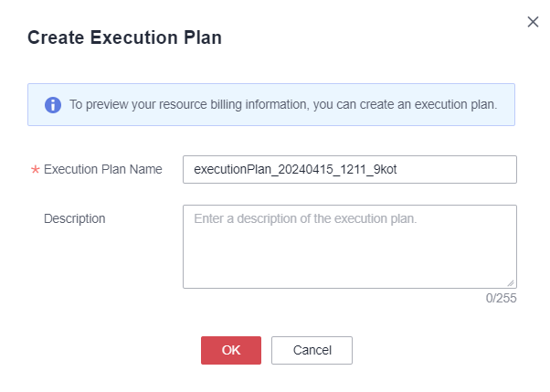Click the Execution Plan Name label
This screenshot has height=392, width=550.
pyautogui.click(x=102, y=169)
